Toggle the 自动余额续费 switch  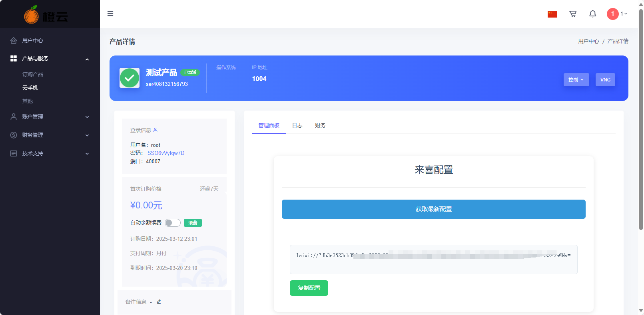[172, 223]
